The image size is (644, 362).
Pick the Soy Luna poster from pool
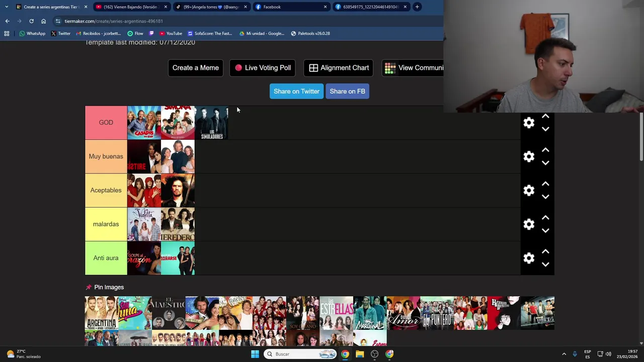point(135,313)
